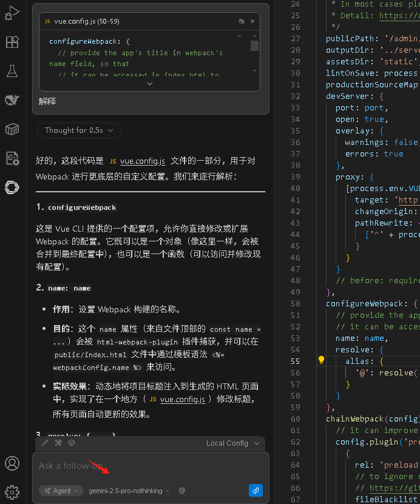
Task: Remove the vue.config.js (50-59) attachment
Action: tap(252, 21)
